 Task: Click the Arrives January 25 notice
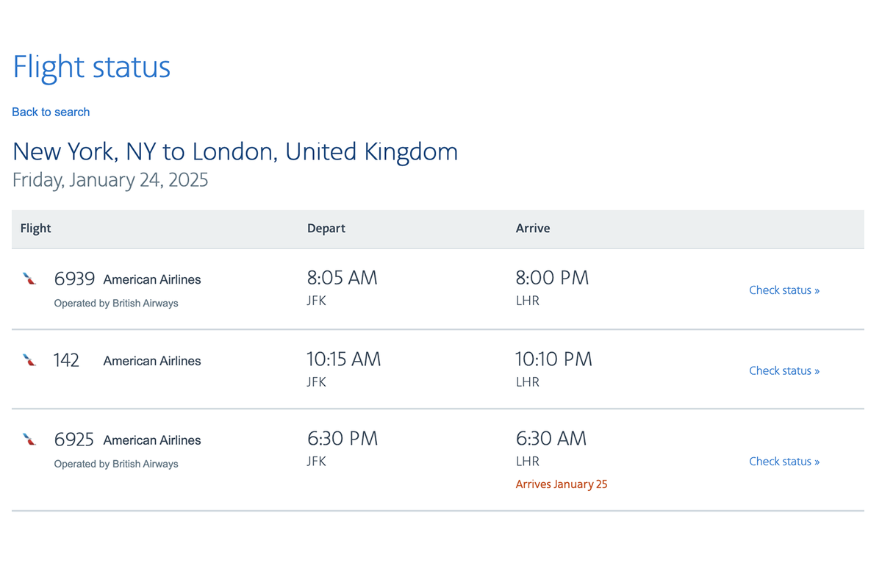pyautogui.click(x=561, y=484)
